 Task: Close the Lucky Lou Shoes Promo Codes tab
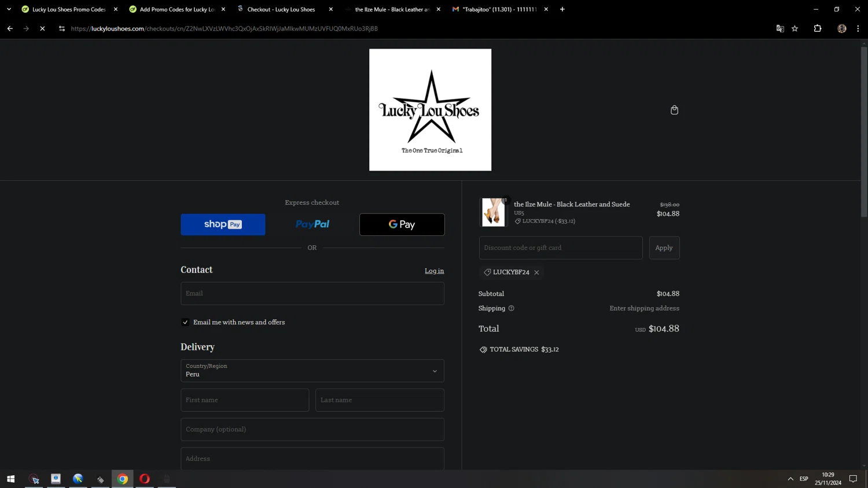[116, 9]
